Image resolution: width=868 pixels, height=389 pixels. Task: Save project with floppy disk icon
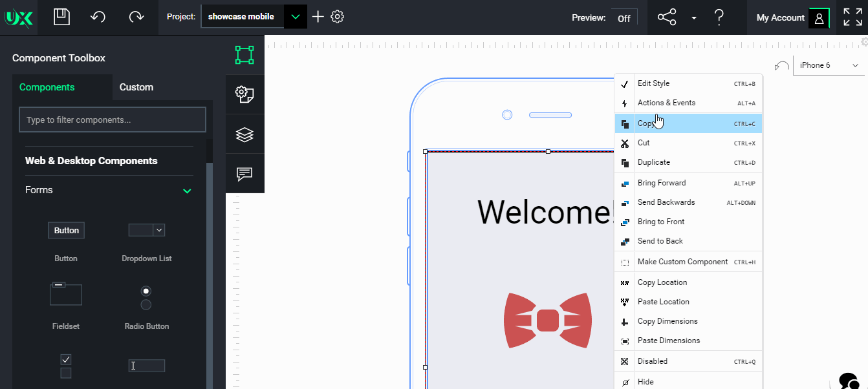(x=61, y=17)
